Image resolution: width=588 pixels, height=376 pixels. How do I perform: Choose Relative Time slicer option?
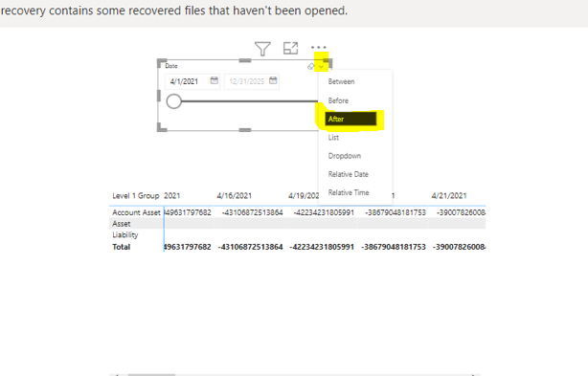pos(349,192)
